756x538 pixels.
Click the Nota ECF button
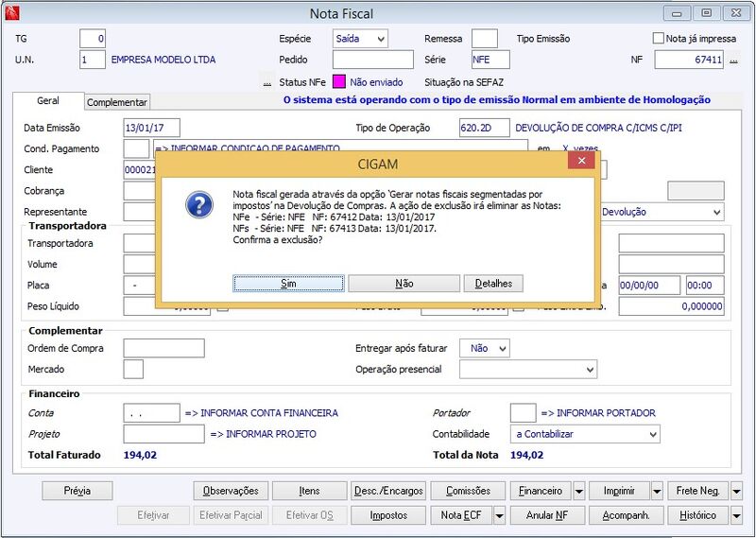[x=461, y=515]
